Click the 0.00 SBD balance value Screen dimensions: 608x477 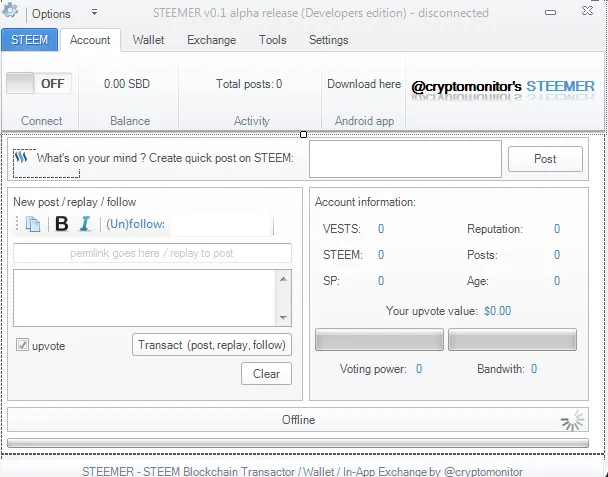tap(127, 84)
